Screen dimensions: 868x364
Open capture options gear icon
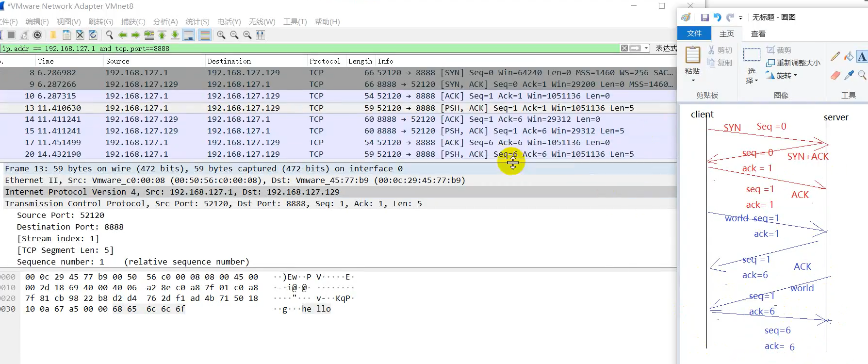[x=37, y=35]
